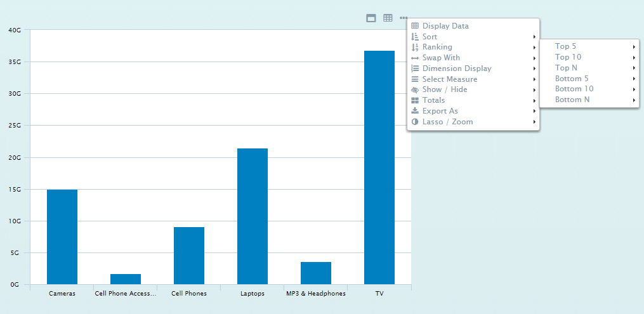Select Bottom 10 ranking option

(x=574, y=89)
